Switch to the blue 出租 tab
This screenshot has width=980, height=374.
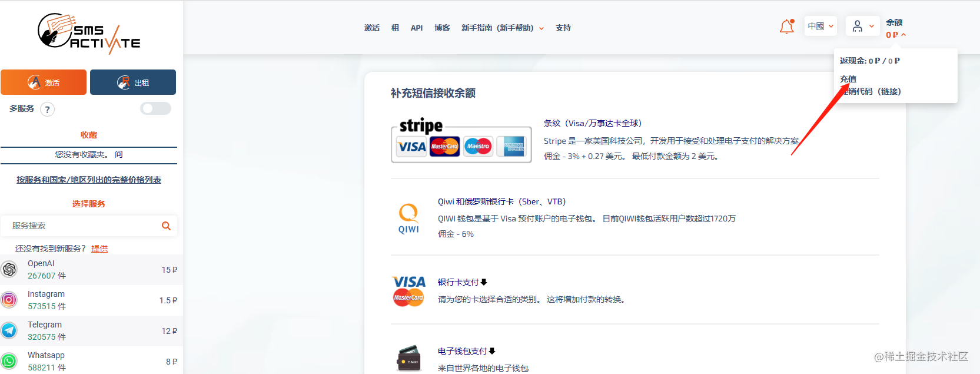pos(133,82)
